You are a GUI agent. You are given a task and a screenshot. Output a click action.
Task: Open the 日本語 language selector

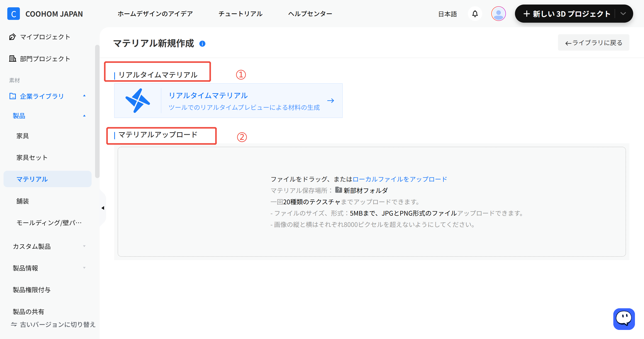pyautogui.click(x=448, y=14)
